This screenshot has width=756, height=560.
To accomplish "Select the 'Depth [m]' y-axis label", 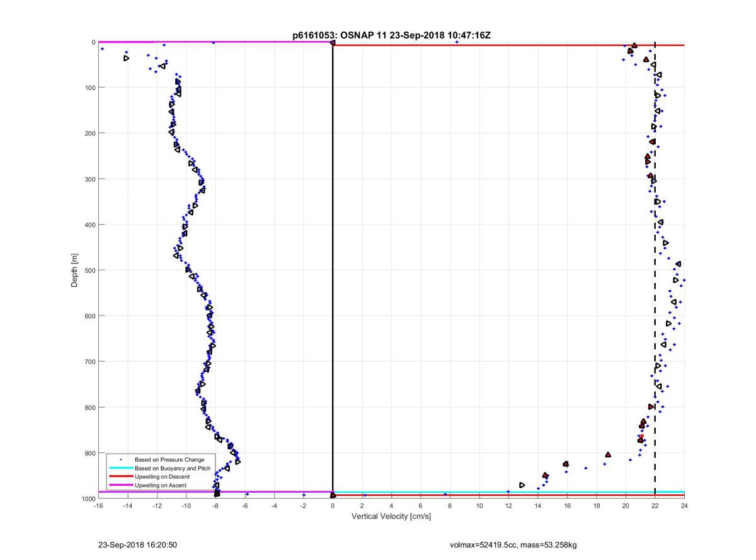I will [74, 270].
